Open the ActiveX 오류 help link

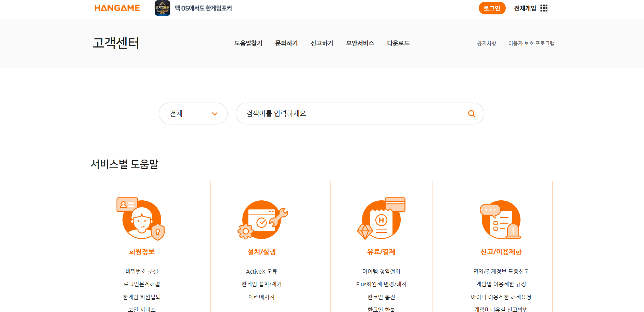261,271
